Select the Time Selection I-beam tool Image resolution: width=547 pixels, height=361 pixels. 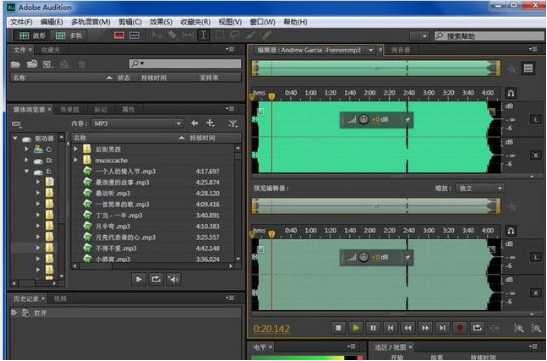click(x=203, y=35)
